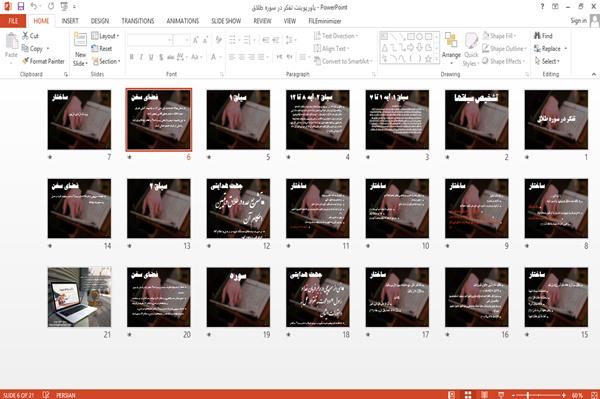The image size is (600, 399).
Task: Toggle Text Shadow formatting
Action: pos(161,57)
